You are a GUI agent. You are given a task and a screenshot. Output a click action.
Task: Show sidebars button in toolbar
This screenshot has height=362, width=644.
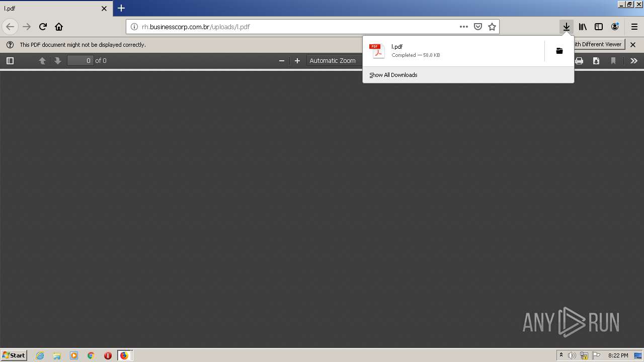click(599, 27)
